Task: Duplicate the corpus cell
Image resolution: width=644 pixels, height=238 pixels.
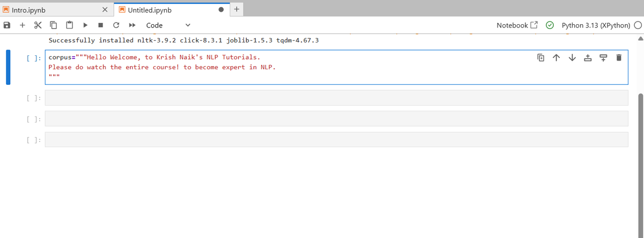Action: 541,57
